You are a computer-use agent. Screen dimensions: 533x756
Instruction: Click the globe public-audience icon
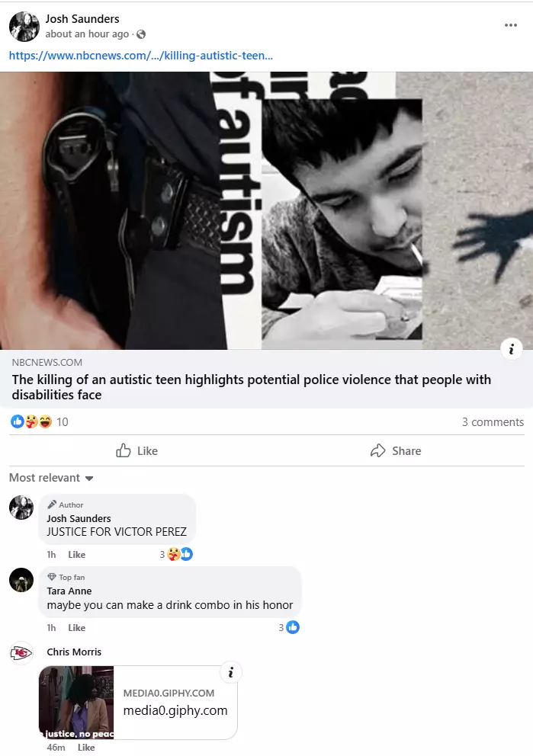tap(141, 34)
